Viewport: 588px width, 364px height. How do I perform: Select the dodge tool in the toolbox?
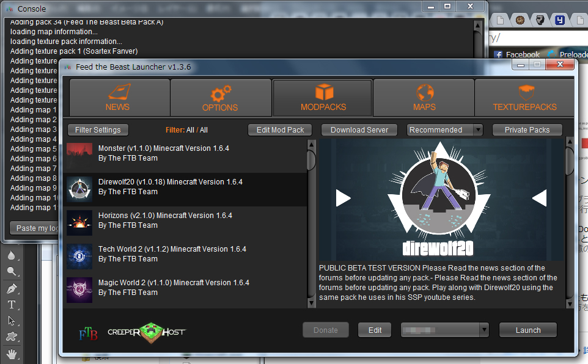coord(11,271)
